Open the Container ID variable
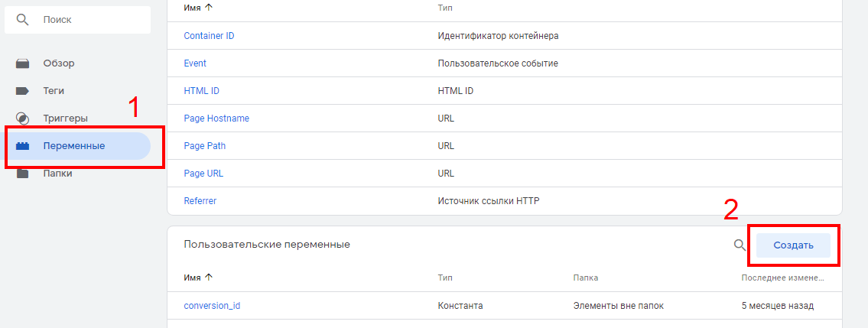 tap(209, 36)
